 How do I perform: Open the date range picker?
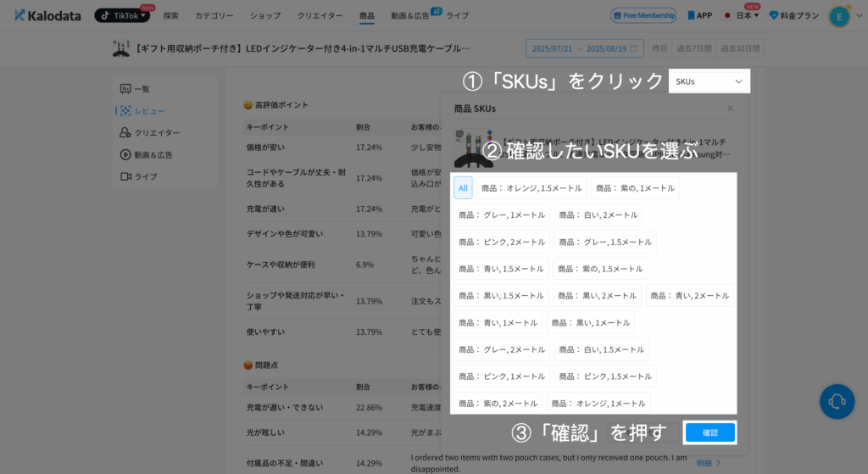pyautogui.click(x=585, y=48)
